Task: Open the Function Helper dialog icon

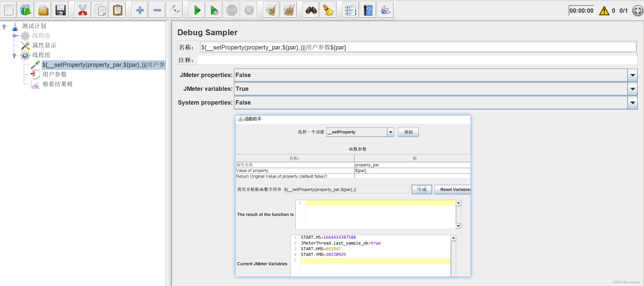Action: [x=351, y=10]
